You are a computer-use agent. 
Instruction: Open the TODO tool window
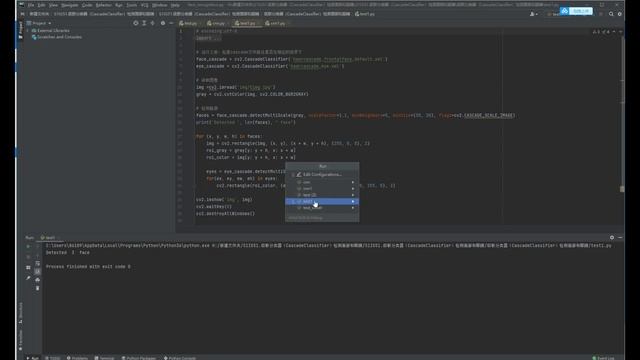coord(53,358)
